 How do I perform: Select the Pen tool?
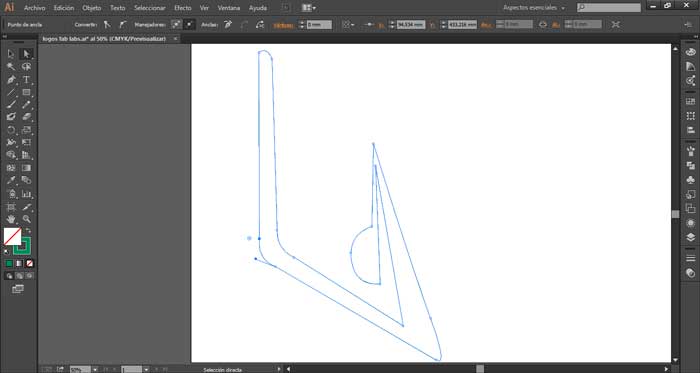coord(11,80)
